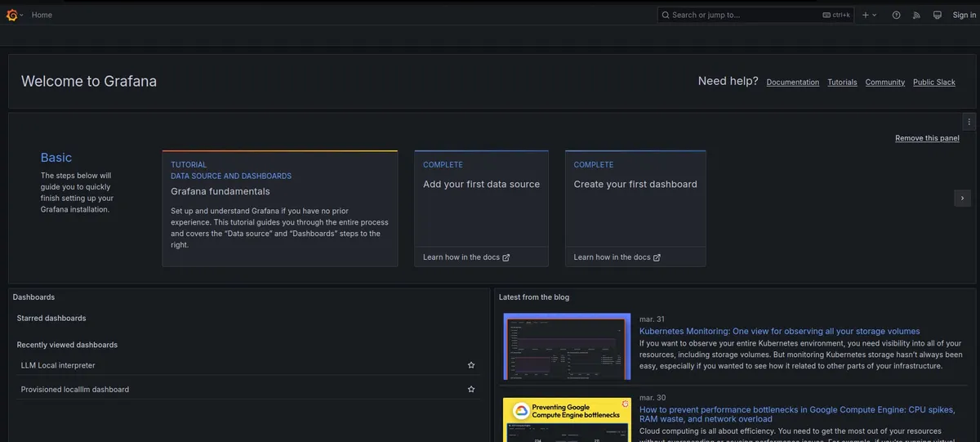This screenshot has width=980, height=442.
Task: Open the Documentation link
Action: point(793,83)
